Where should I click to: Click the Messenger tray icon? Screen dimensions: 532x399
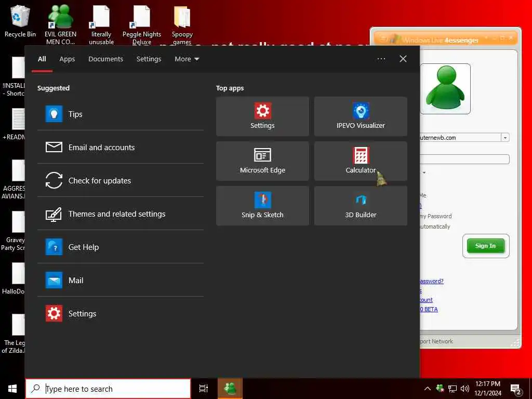440,388
